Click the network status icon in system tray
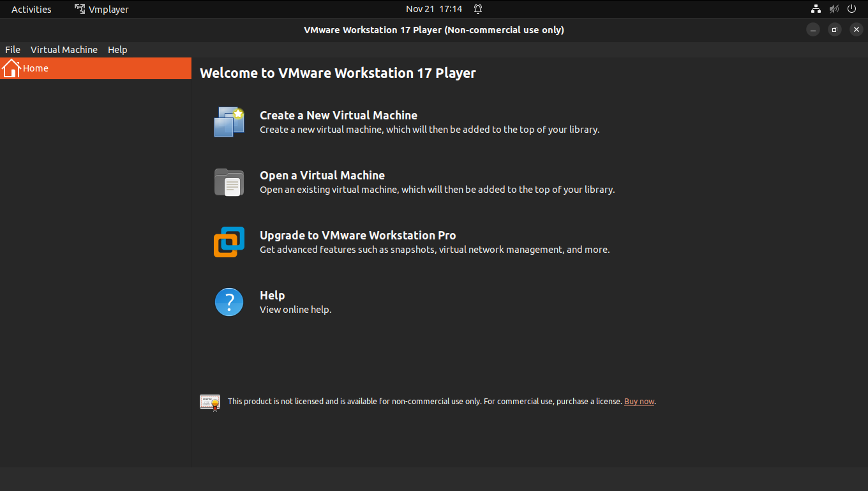 816,9
